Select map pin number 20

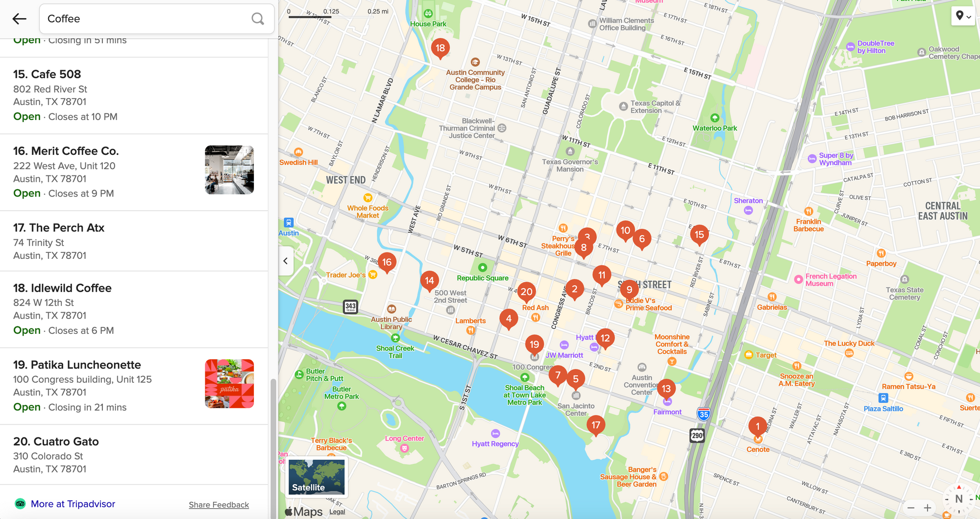[527, 292]
